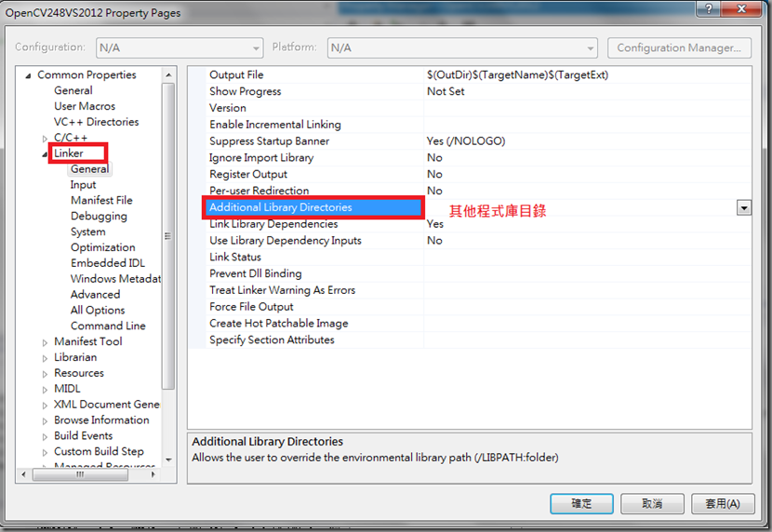The width and height of the screenshot is (772, 532).
Task: Select General under Common Properties
Action: click(73, 90)
